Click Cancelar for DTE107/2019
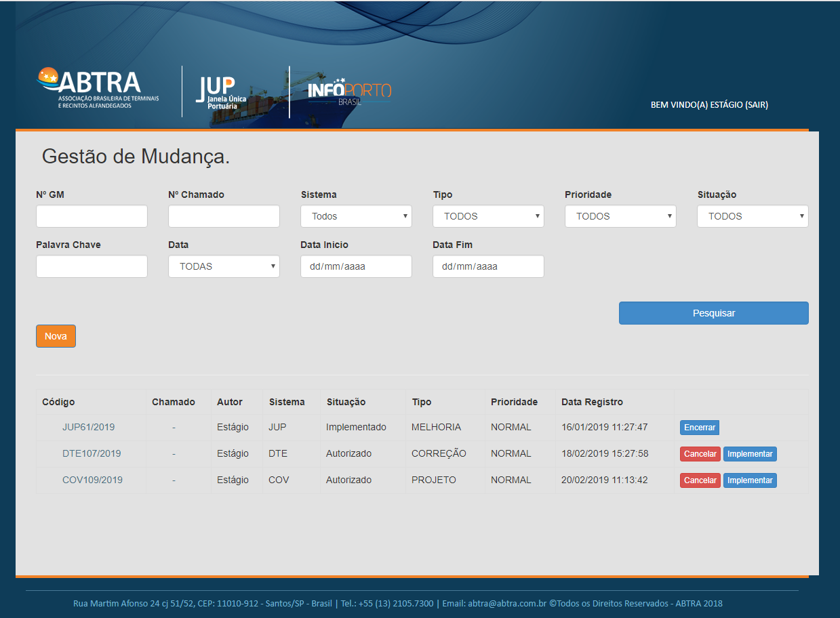The width and height of the screenshot is (840, 618). click(x=700, y=453)
